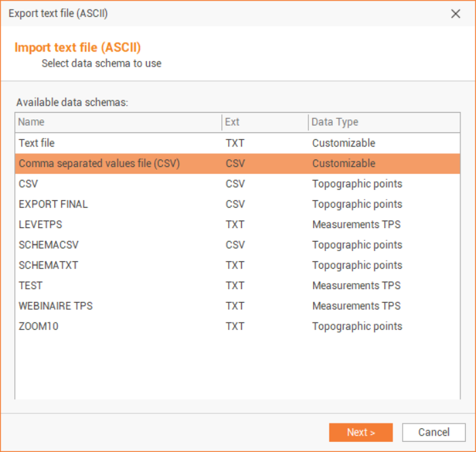Choose the CSV topographic points schema
The width and height of the screenshot is (476, 452).
point(28,184)
